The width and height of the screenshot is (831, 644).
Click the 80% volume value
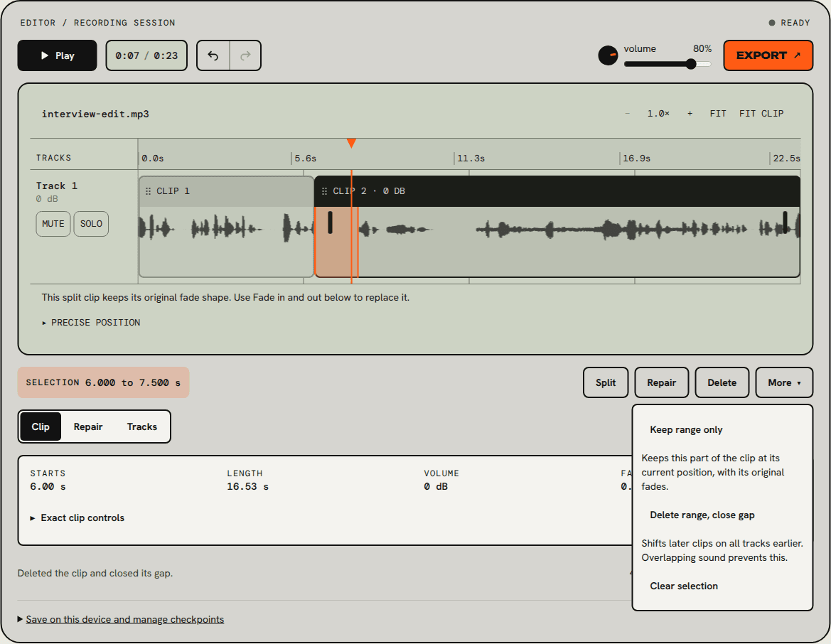tap(702, 49)
